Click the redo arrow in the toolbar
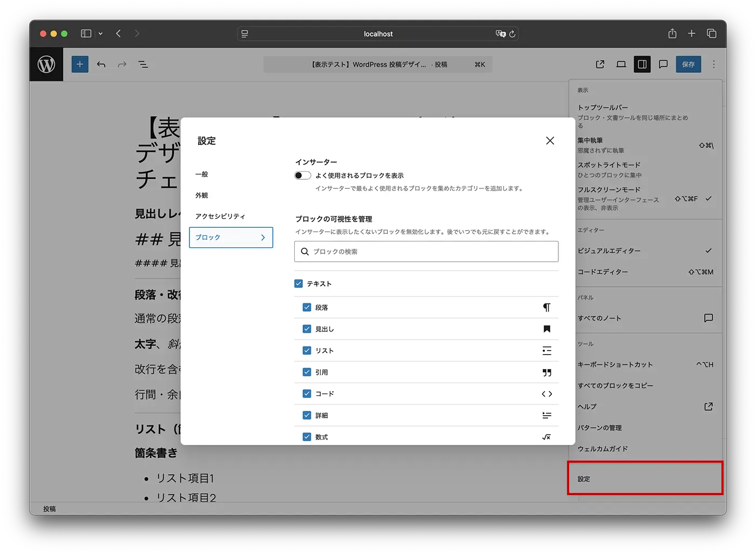The width and height of the screenshot is (756, 554). coord(122,64)
